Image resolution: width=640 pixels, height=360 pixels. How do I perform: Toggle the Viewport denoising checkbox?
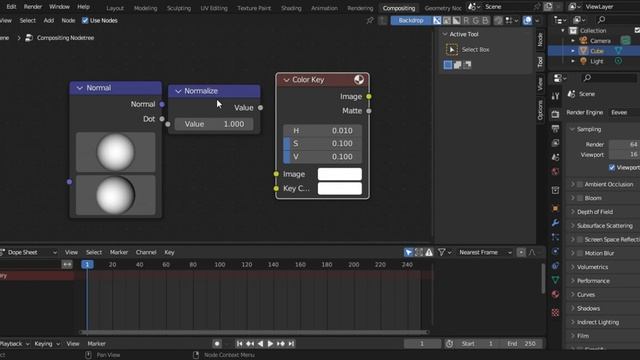point(611,167)
